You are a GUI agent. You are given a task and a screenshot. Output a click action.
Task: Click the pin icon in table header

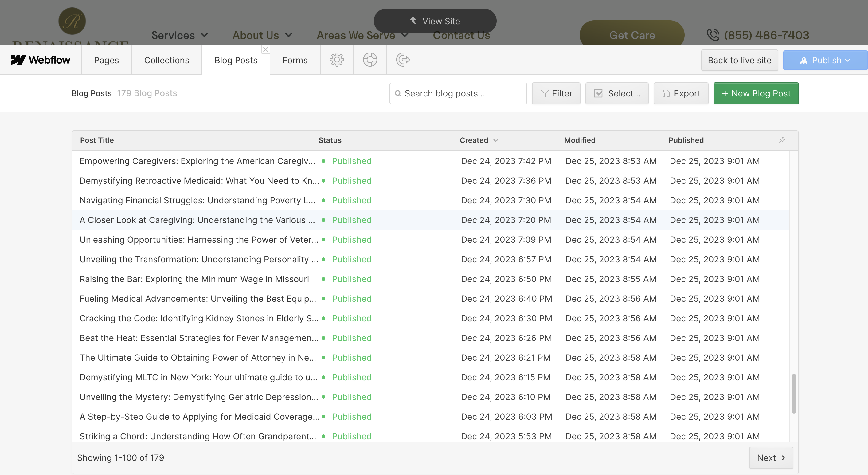pyautogui.click(x=782, y=140)
